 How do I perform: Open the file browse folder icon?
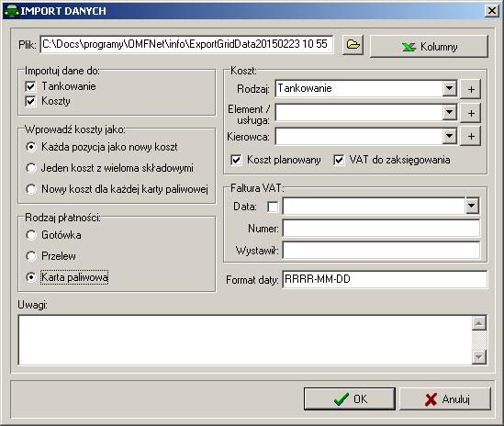click(x=353, y=45)
